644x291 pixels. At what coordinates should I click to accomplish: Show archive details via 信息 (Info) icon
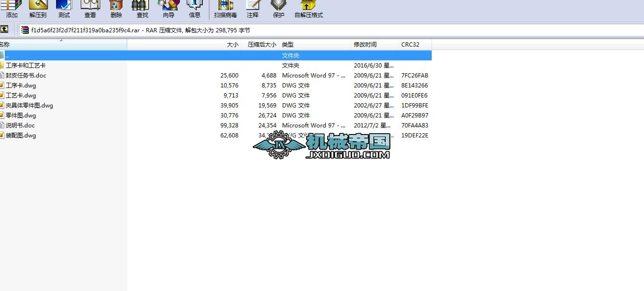tap(194, 9)
